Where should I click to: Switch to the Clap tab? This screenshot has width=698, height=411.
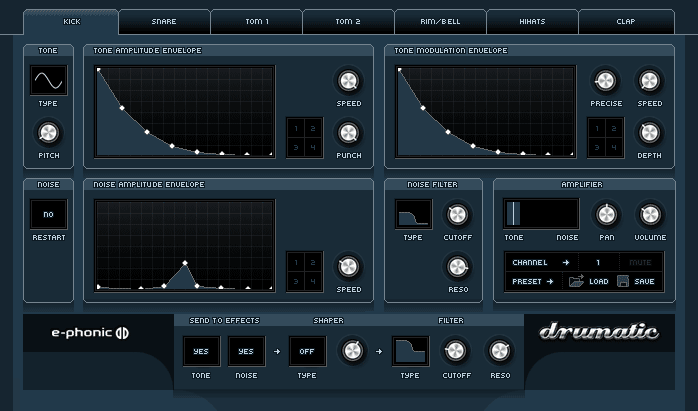(x=626, y=22)
